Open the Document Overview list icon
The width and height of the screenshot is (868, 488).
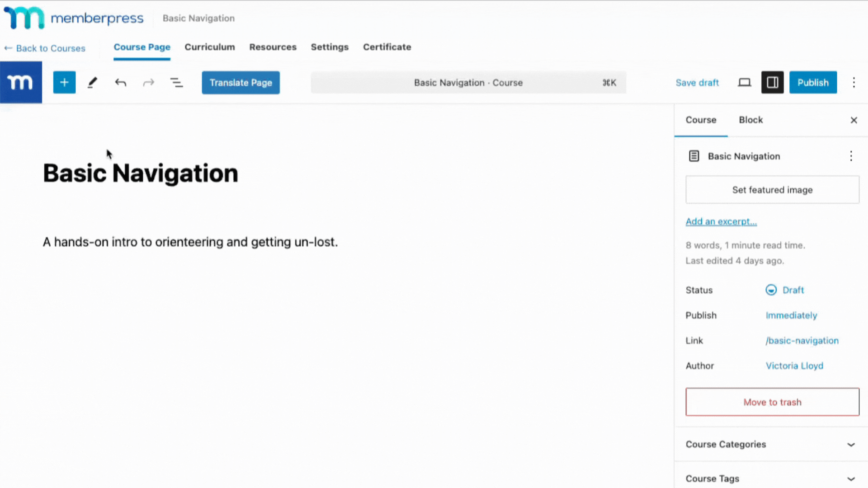176,83
